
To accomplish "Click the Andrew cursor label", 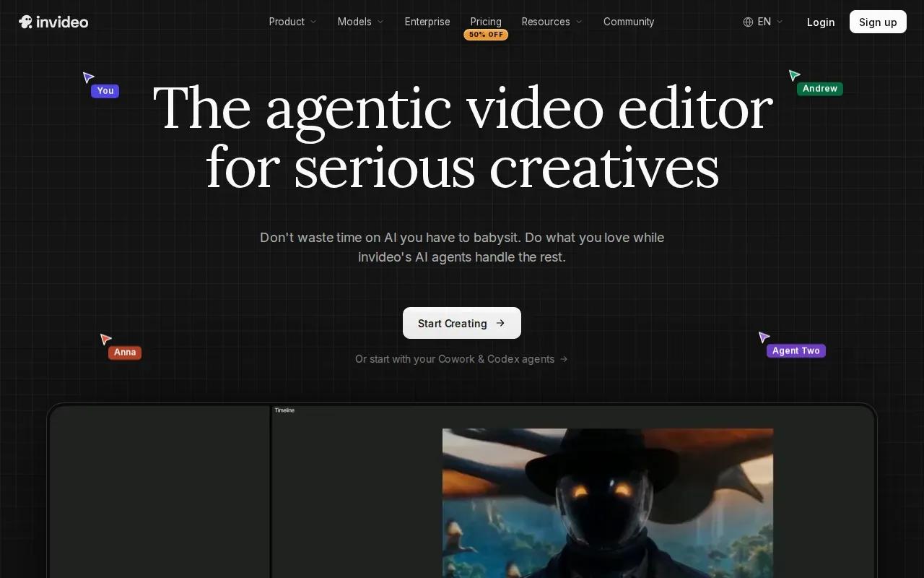I will [x=820, y=89].
